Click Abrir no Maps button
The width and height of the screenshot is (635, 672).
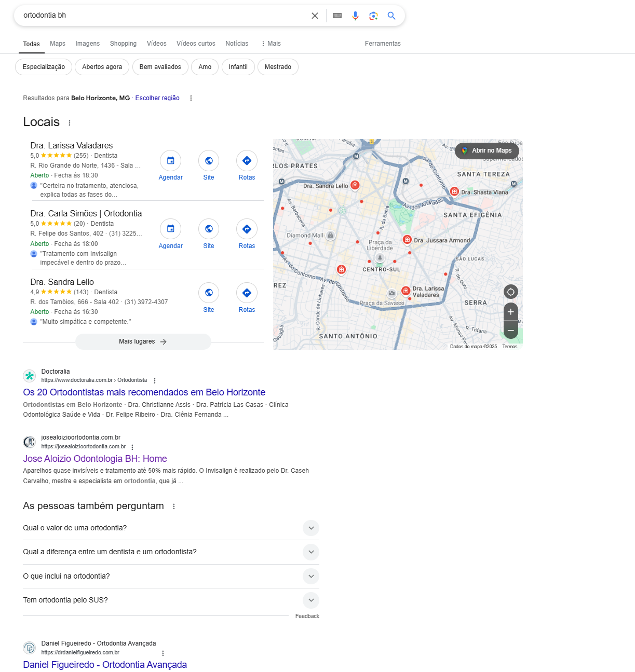point(487,150)
